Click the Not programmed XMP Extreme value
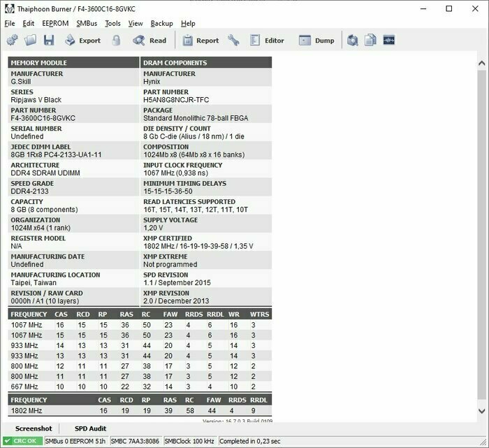The image size is (489, 448). pos(170,264)
